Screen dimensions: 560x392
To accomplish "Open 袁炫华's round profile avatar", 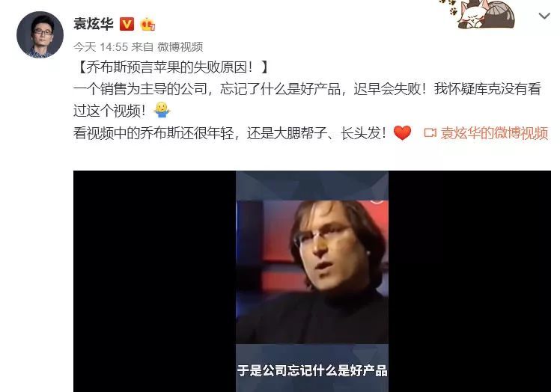I will (40, 34).
